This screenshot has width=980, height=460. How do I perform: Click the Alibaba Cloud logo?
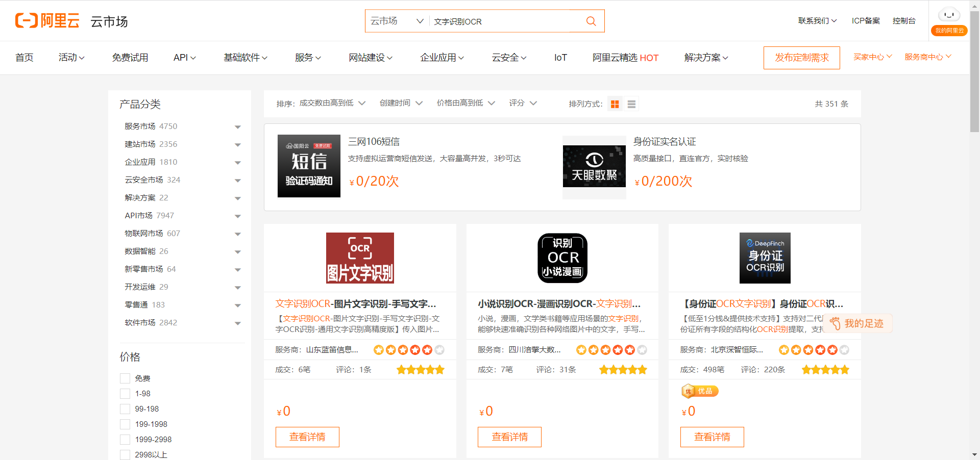click(47, 21)
